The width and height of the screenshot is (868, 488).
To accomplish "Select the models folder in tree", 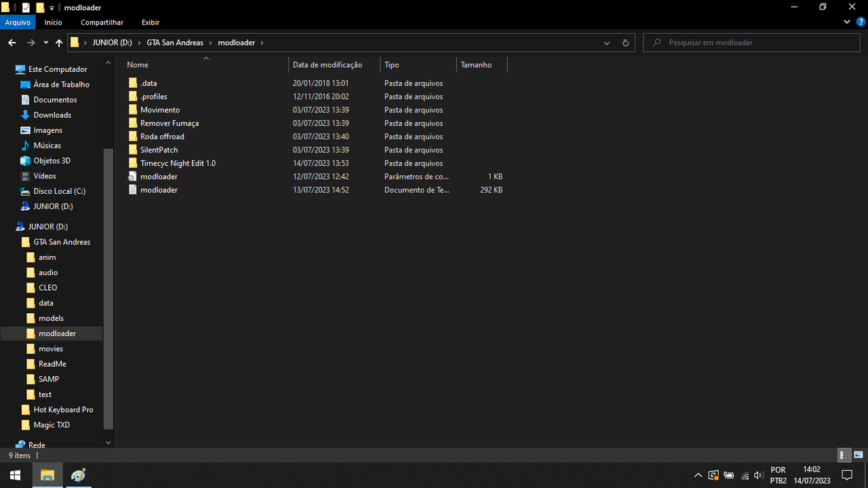I will click(x=51, y=318).
